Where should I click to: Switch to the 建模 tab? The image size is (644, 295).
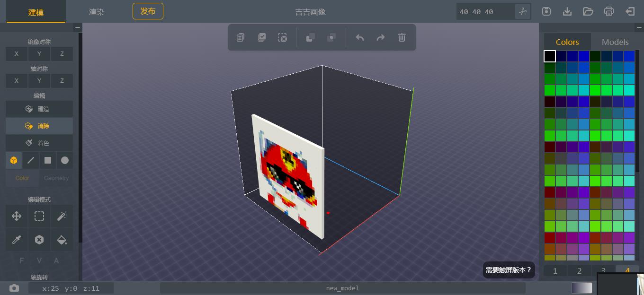tap(36, 12)
